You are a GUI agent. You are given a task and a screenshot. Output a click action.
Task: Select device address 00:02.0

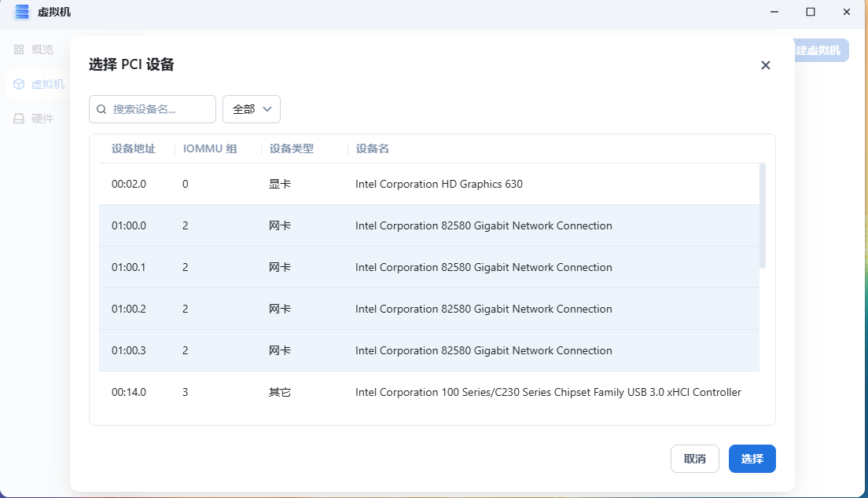click(129, 185)
